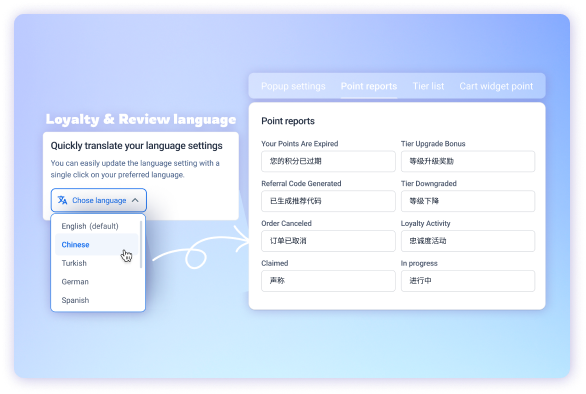Edit the In progress translation field
This screenshot has width=586, height=394.
pos(468,281)
